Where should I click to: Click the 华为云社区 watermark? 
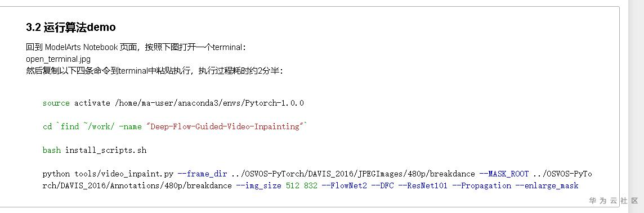[x=614, y=201]
